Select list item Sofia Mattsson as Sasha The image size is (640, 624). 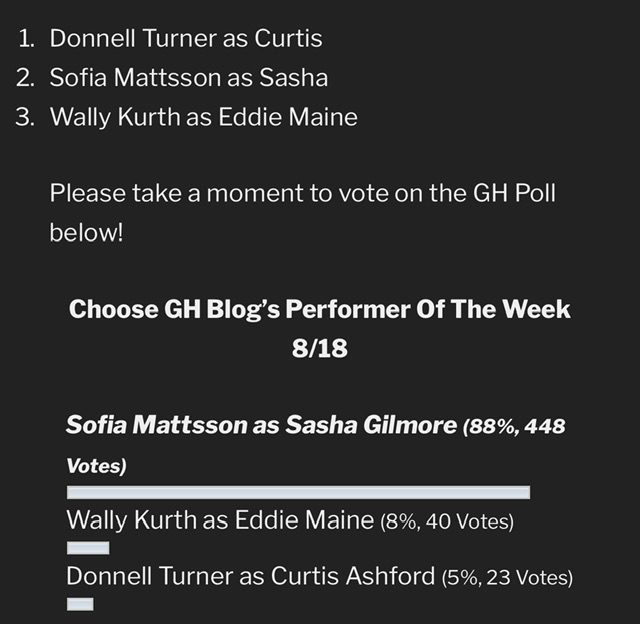click(x=189, y=78)
